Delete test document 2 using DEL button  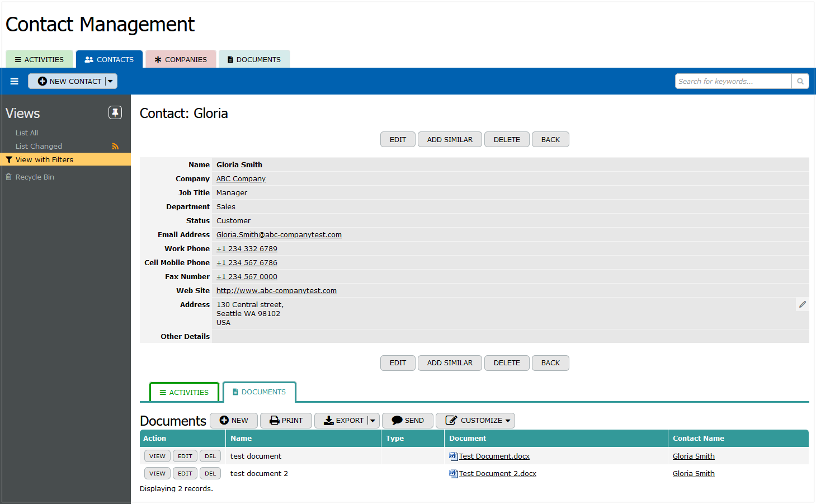(x=210, y=474)
